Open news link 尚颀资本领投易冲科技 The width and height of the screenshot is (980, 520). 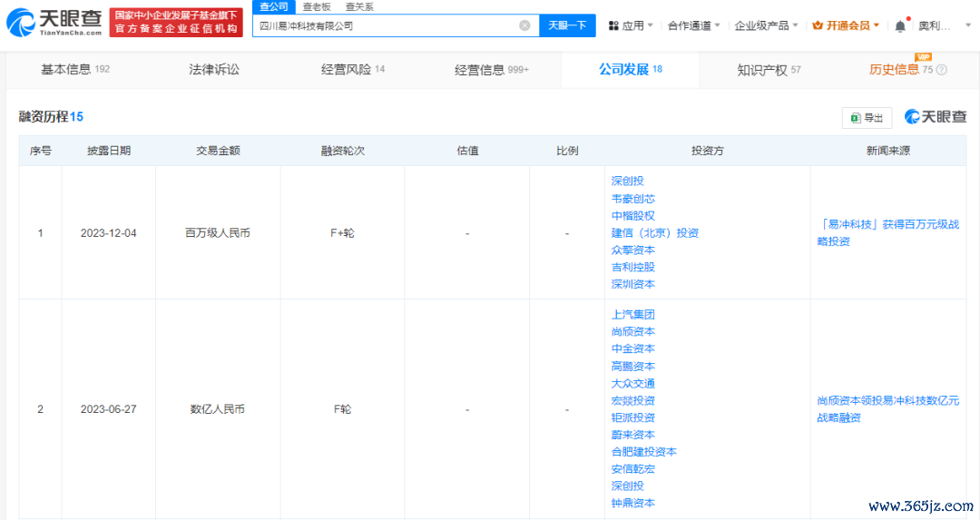click(888, 408)
